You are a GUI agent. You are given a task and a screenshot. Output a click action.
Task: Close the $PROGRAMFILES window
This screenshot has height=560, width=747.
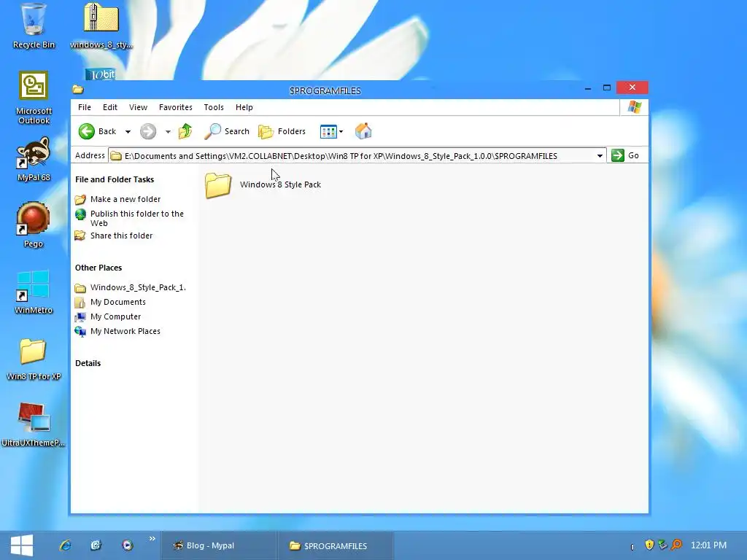632,87
